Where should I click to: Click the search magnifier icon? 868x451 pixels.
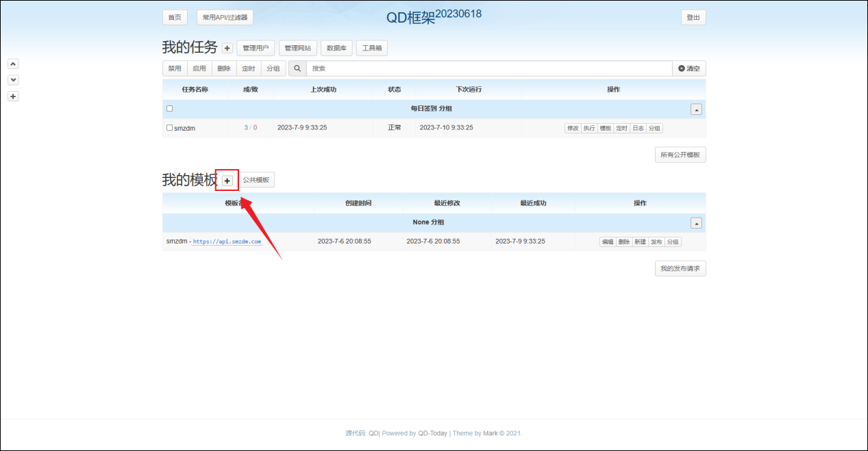click(x=297, y=68)
